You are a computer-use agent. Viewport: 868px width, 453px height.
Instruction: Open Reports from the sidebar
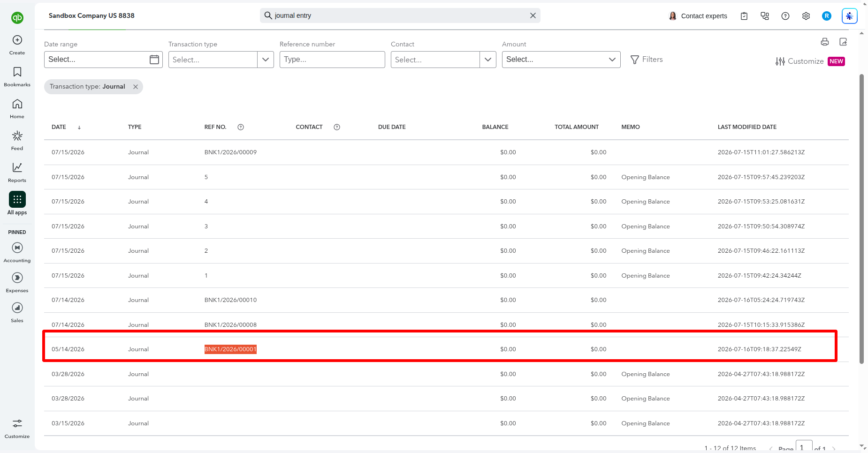pyautogui.click(x=17, y=173)
